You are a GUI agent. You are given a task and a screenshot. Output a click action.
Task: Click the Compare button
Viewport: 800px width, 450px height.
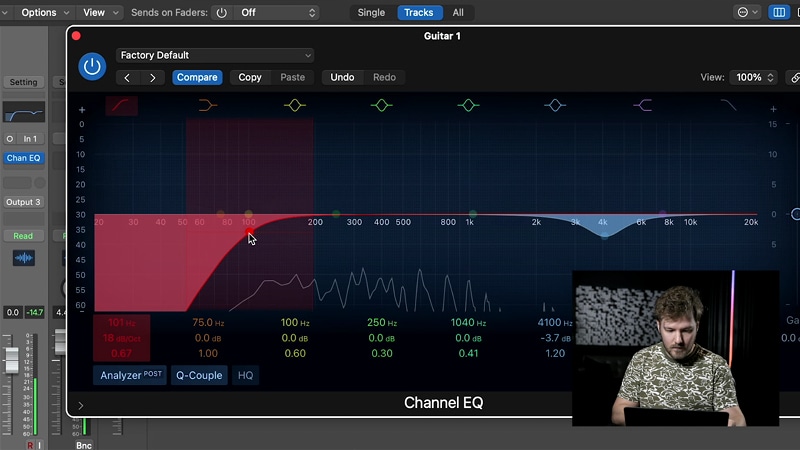pos(197,78)
